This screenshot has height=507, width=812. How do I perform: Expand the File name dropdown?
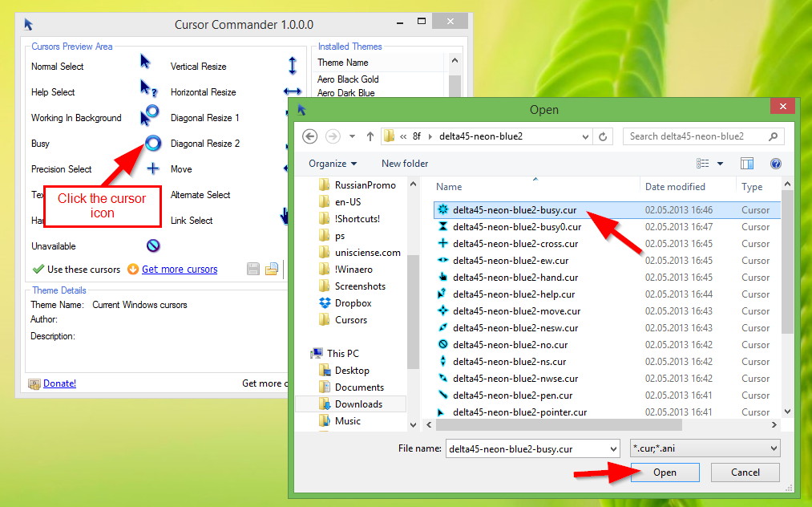[x=613, y=448]
